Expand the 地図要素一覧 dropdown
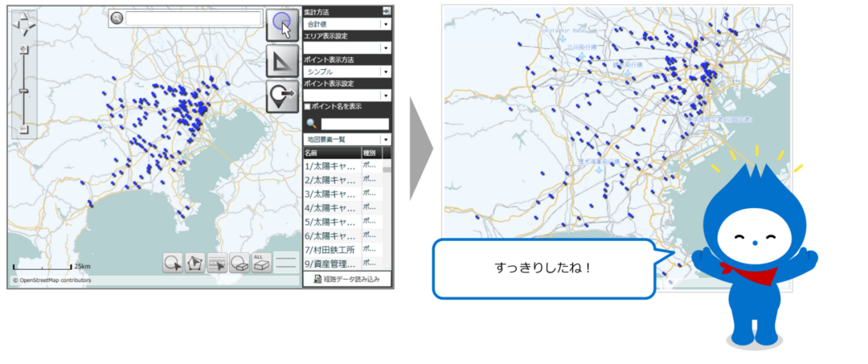 click(x=346, y=140)
